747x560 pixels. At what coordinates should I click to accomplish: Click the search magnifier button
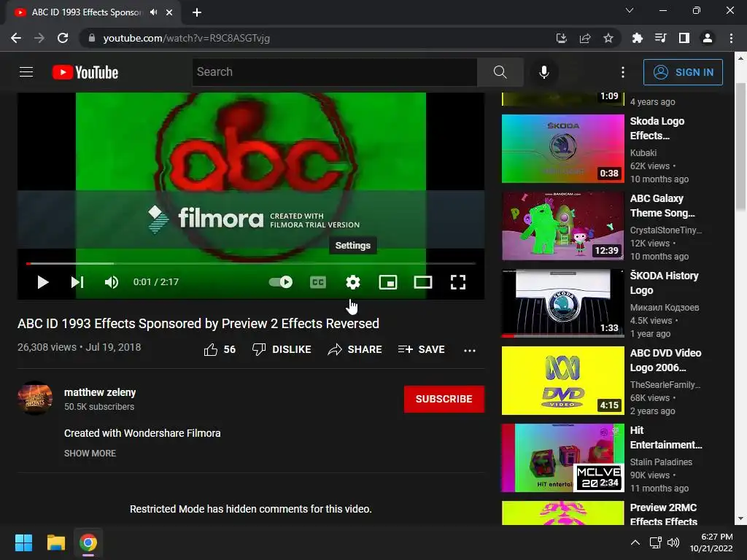click(500, 72)
